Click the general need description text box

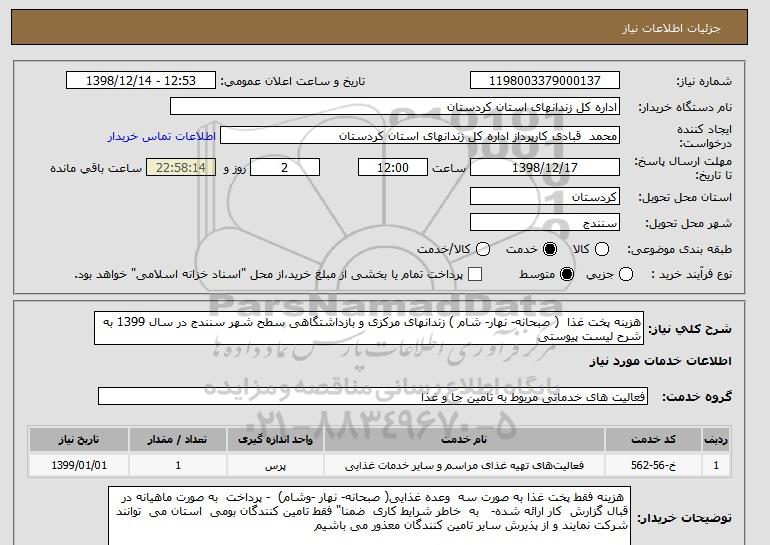point(369,328)
